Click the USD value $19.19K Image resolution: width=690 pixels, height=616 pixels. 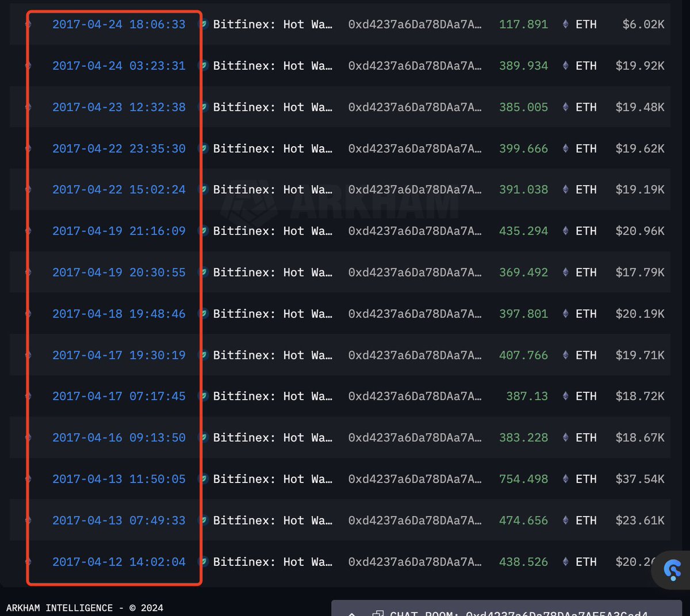coord(640,189)
